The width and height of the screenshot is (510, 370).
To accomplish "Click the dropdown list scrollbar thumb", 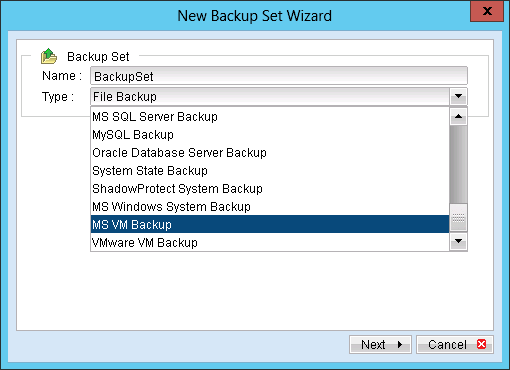I will [x=458, y=218].
